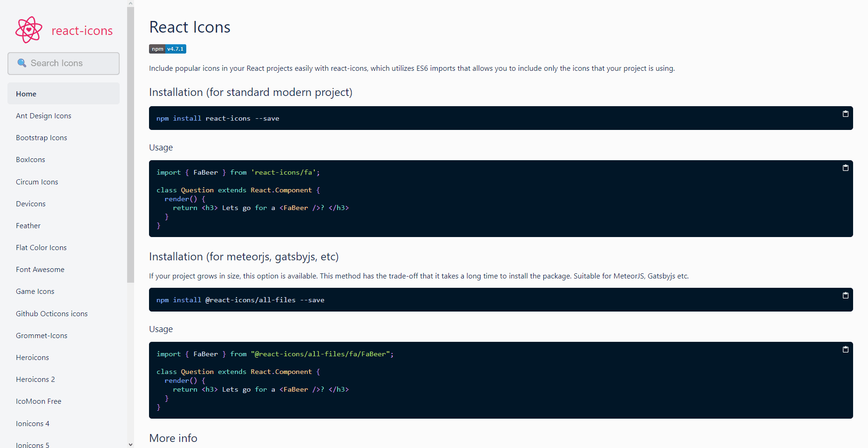The width and height of the screenshot is (868, 448).
Task: Click the React Icons page heading
Action: click(190, 27)
